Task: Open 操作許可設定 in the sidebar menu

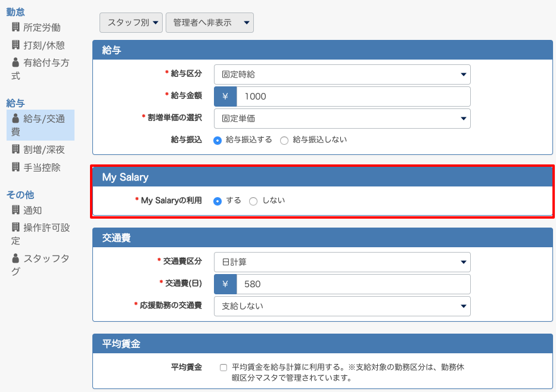Action: tap(41, 234)
